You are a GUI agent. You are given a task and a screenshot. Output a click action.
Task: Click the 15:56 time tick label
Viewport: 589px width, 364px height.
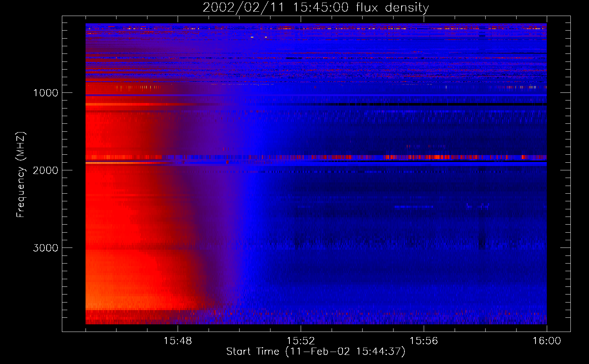coord(424,341)
